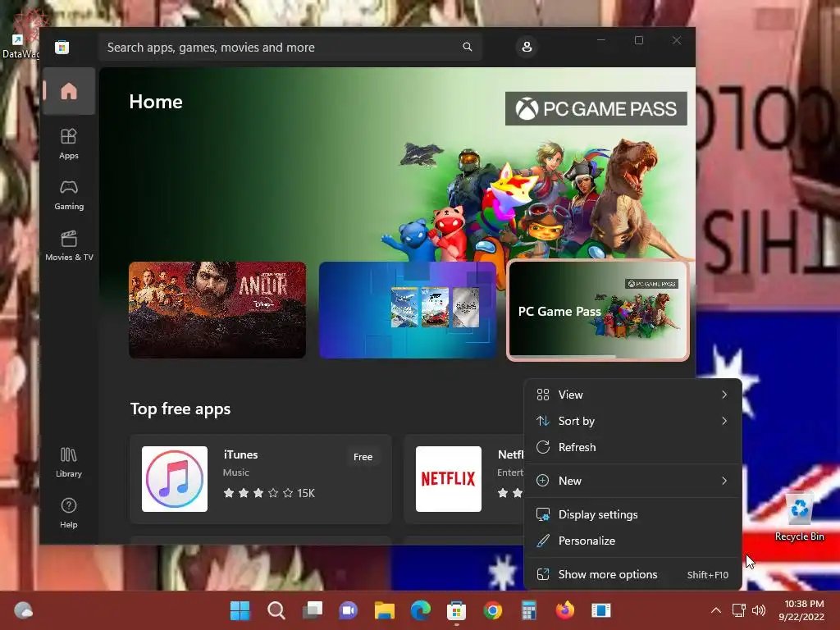Click the search apps input field
This screenshot has height=630, width=840.
290,47
